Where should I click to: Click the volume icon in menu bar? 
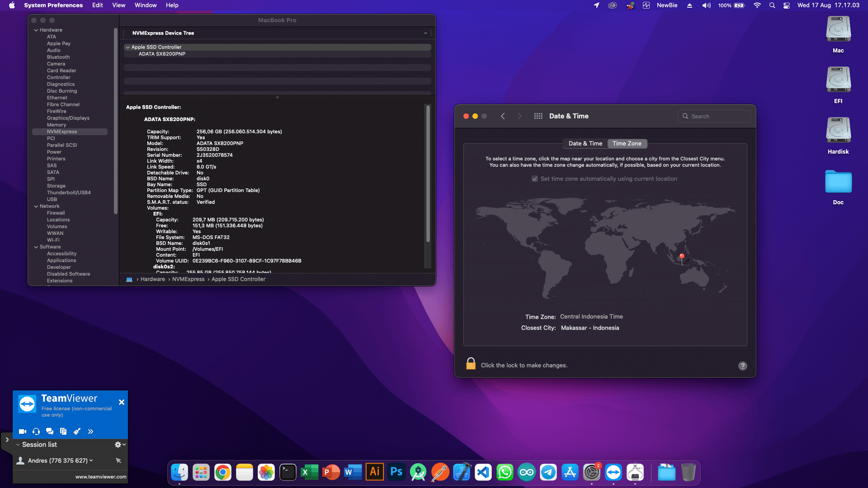706,5
